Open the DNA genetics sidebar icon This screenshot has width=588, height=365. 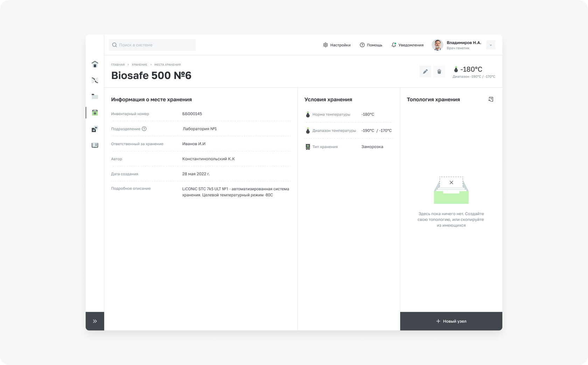coord(95,80)
